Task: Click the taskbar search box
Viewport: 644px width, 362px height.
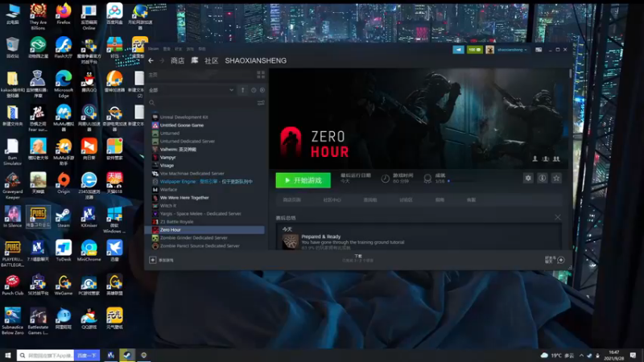Action: coord(45,355)
